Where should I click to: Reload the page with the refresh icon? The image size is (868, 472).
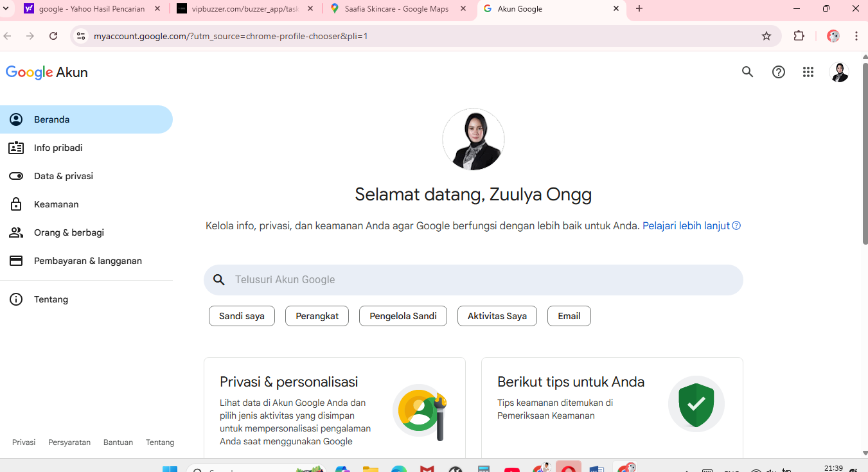tap(53, 36)
